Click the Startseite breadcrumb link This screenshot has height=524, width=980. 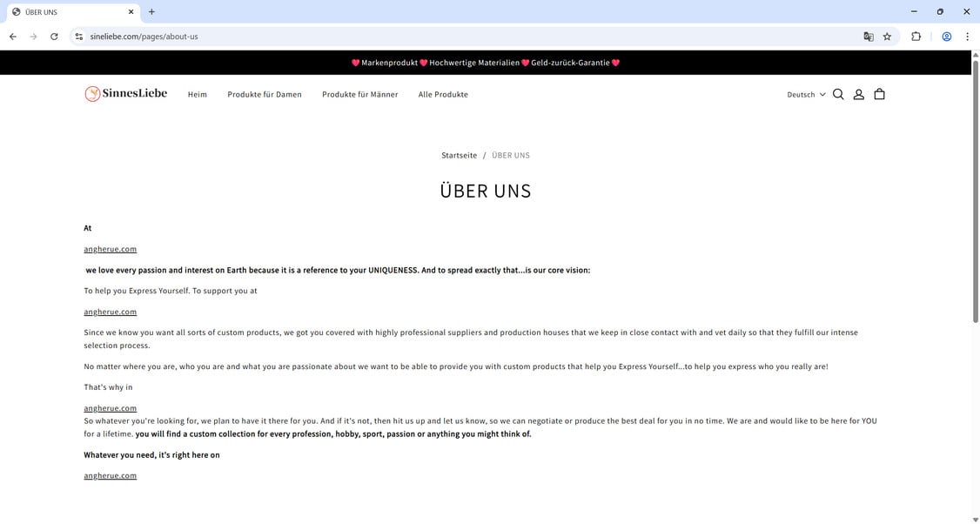click(460, 155)
